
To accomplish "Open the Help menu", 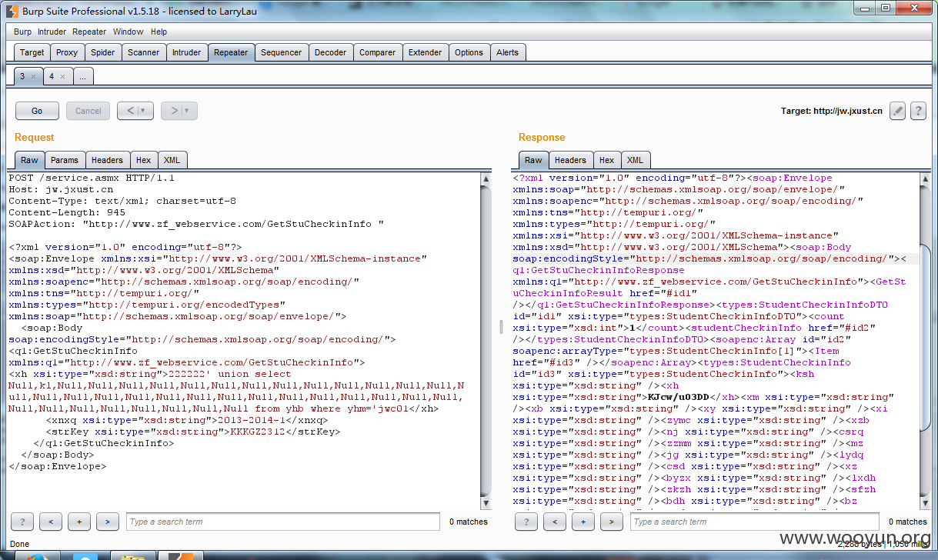I will click(x=159, y=32).
